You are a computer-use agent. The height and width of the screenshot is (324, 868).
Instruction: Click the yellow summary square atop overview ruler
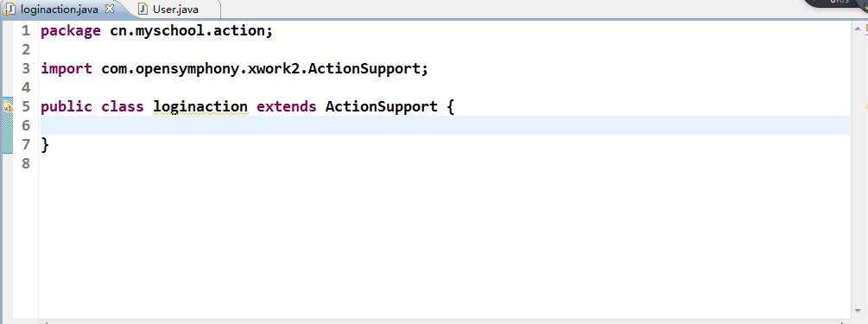point(865,26)
